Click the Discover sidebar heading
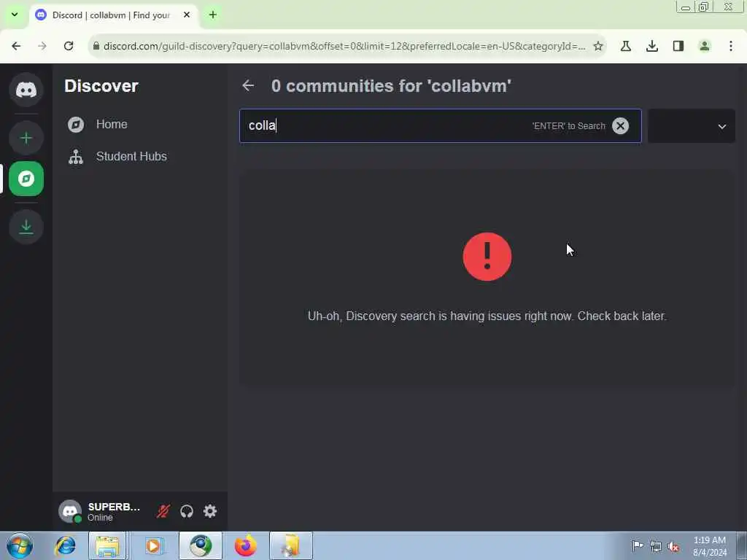The height and width of the screenshot is (560, 747). point(101,86)
